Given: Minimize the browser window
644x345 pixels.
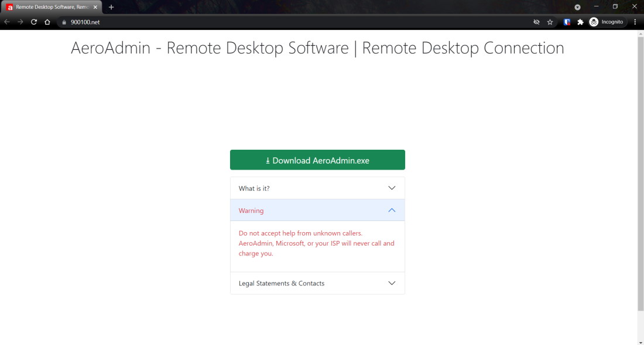Looking at the screenshot, I should point(597,6).
